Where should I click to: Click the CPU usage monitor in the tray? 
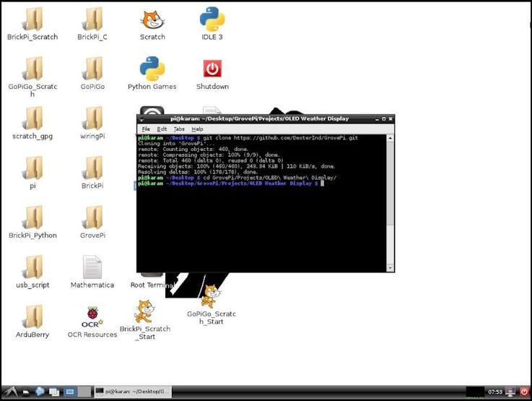click(x=475, y=392)
